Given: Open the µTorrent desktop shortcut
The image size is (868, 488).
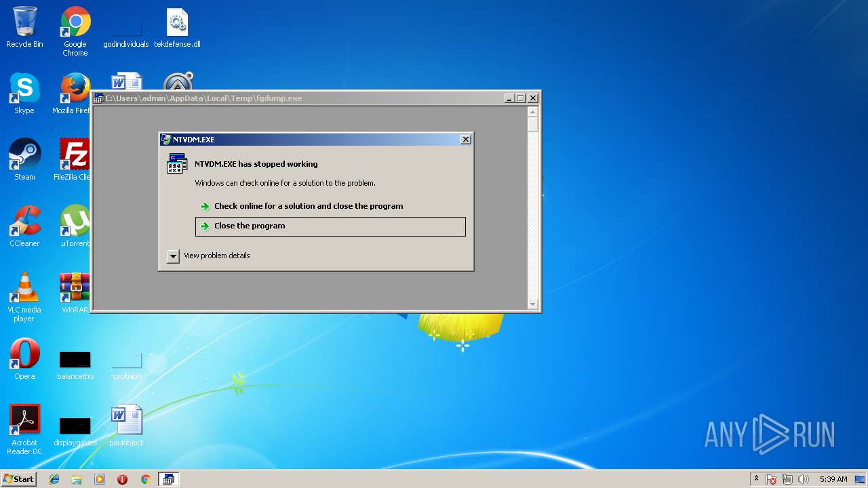Looking at the screenshot, I should coord(75,226).
